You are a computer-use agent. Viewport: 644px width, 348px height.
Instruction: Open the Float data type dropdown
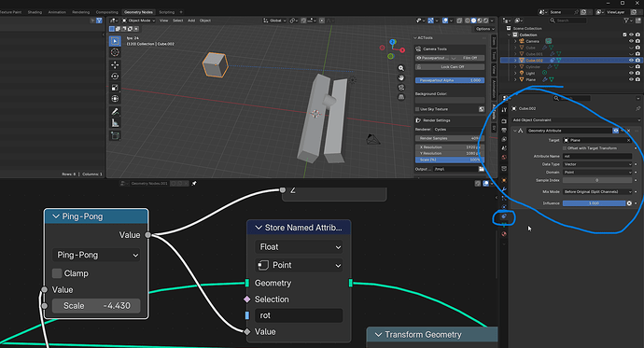[299, 247]
